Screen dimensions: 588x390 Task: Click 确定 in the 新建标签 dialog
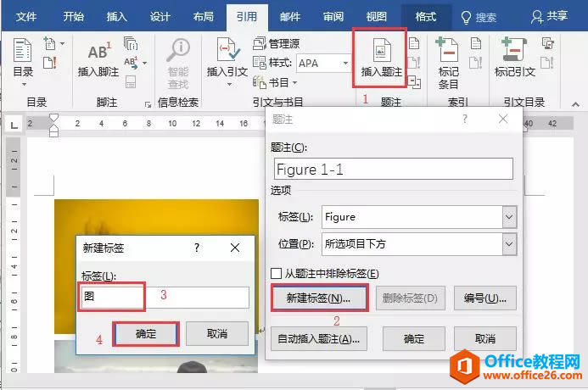point(145,333)
